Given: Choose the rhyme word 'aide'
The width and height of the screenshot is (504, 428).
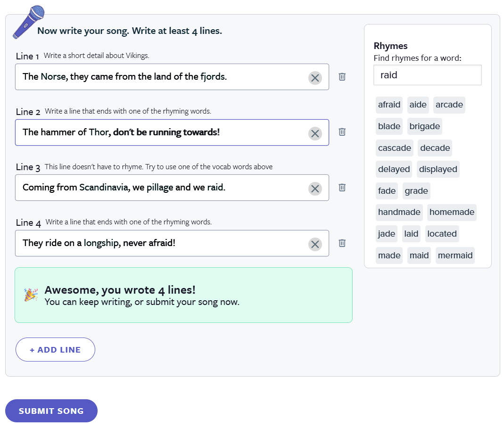Looking at the screenshot, I should coord(418,105).
